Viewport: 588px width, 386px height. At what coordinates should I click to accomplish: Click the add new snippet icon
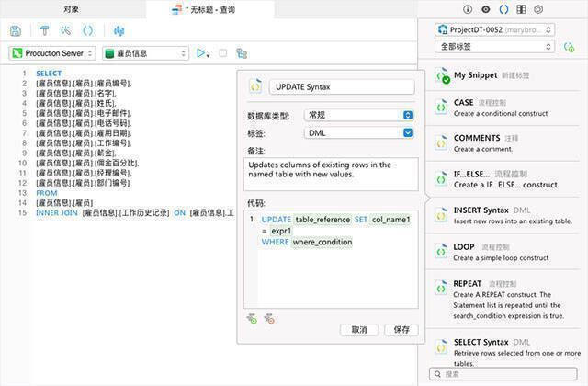pyautogui.click(x=569, y=46)
